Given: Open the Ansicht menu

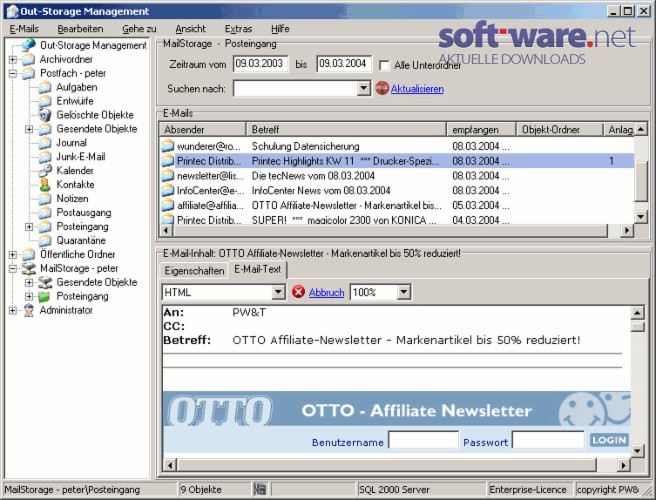Looking at the screenshot, I should coord(190,29).
